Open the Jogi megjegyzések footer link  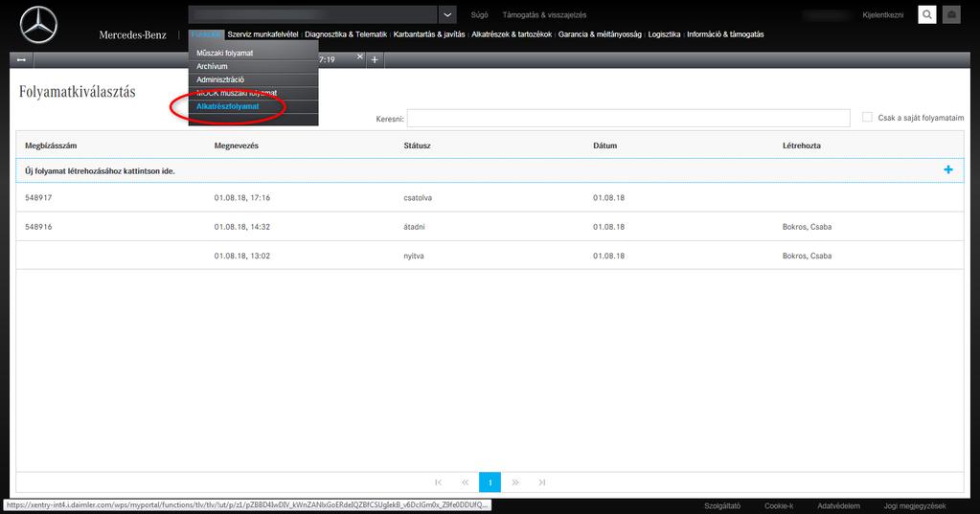914,506
